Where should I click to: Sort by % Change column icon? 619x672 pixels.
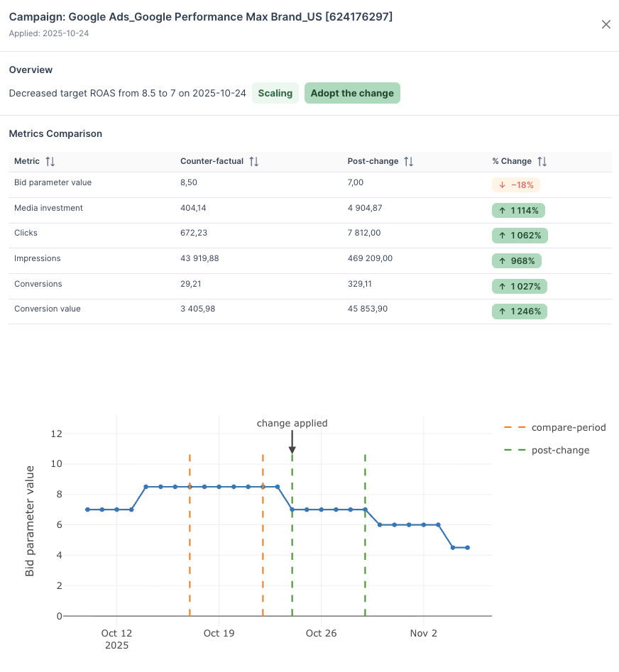tap(542, 162)
